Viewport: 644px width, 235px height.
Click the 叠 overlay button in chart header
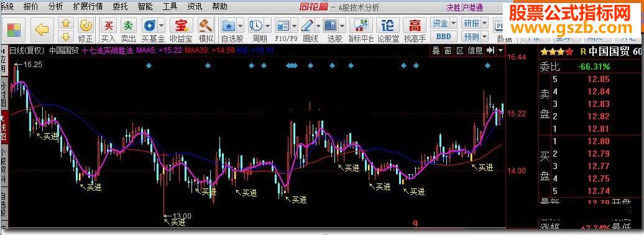(x=436, y=50)
